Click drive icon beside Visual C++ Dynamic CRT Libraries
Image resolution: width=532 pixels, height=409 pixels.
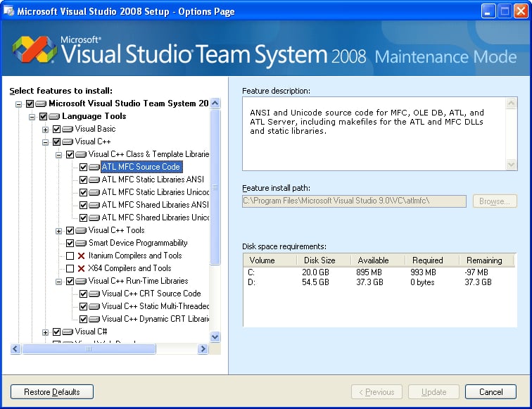(x=94, y=319)
